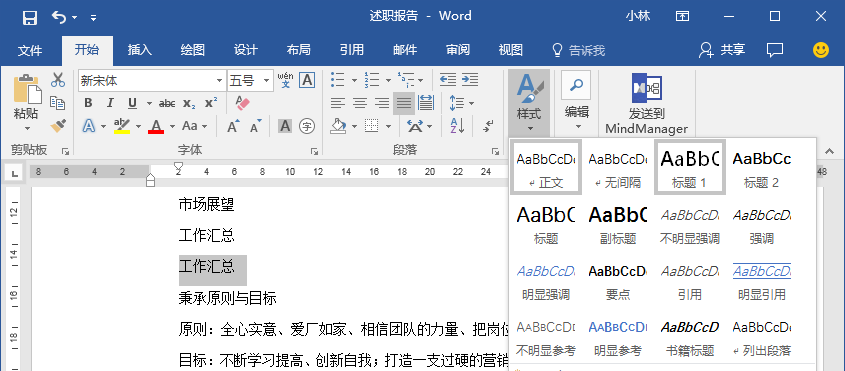Switch to the 设计 tab
This screenshot has width=845, height=371.
246,50
